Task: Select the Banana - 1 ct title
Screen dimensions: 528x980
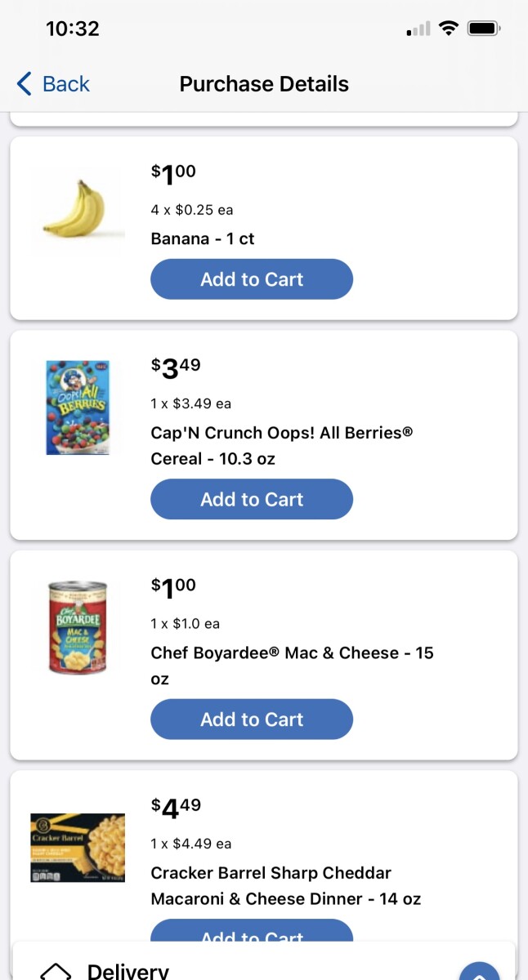Action: 203,238
